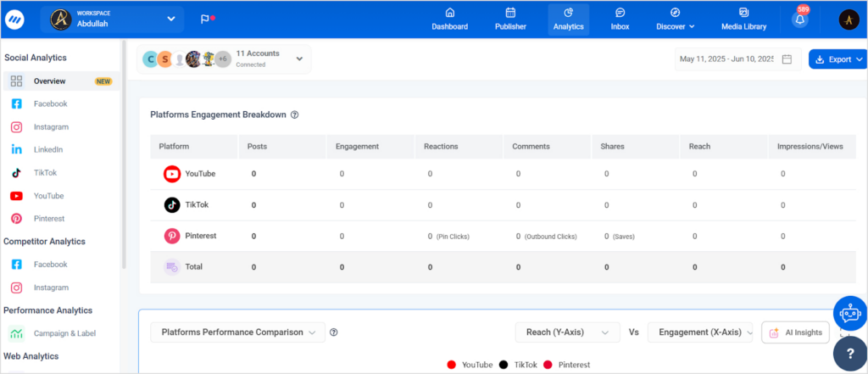Screen dimensions: 868x374
Task: Open notifications bell with 589 badge
Action: [799, 20]
